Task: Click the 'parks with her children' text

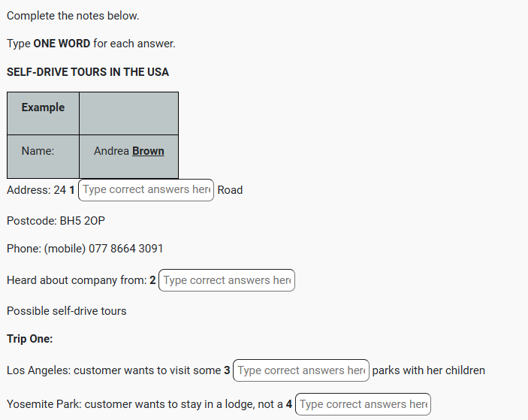Action: (x=428, y=370)
